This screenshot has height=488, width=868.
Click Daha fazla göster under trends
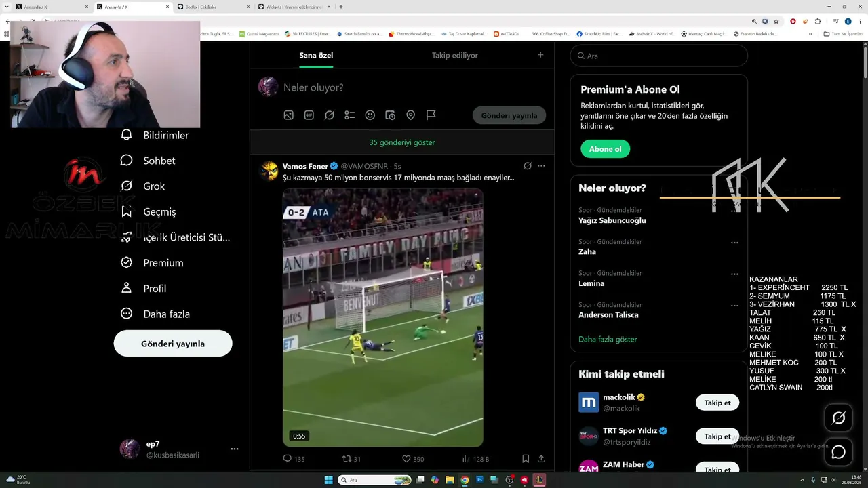coord(608,339)
